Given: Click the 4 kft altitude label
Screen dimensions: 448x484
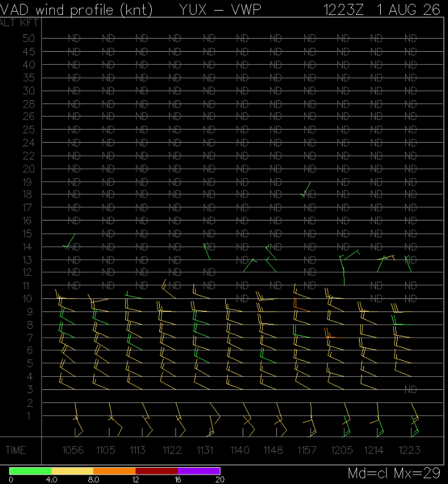Looking at the screenshot, I should (30, 377).
